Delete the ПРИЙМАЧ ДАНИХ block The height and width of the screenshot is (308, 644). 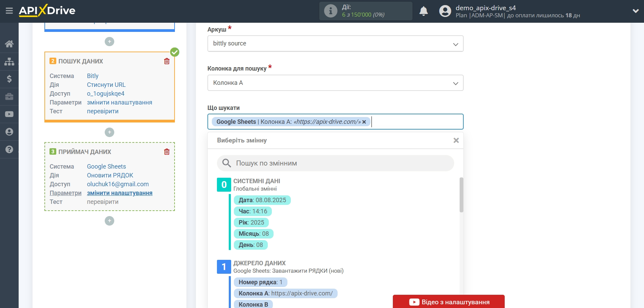(x=167, y=152)
